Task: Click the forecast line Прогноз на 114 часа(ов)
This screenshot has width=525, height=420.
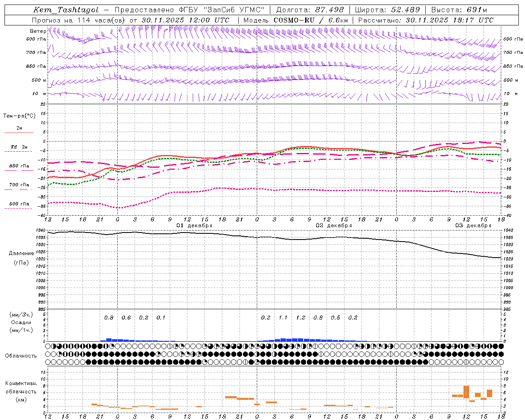Action: click(79, 20)
